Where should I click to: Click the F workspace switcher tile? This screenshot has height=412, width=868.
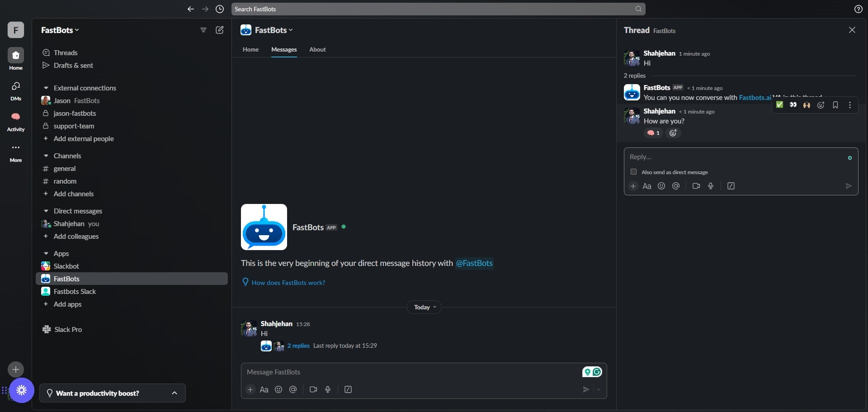point(16,30)
